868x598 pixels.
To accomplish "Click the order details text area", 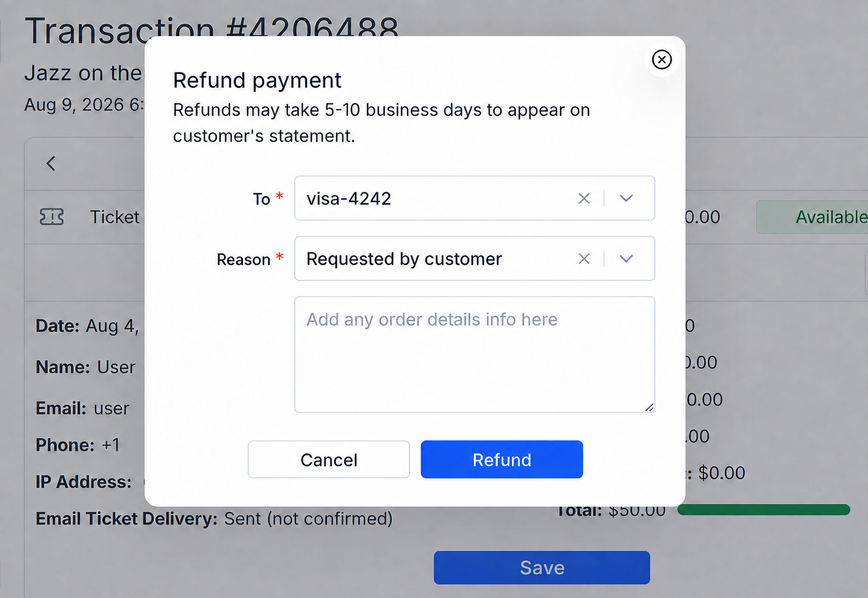I will point(474,354).
